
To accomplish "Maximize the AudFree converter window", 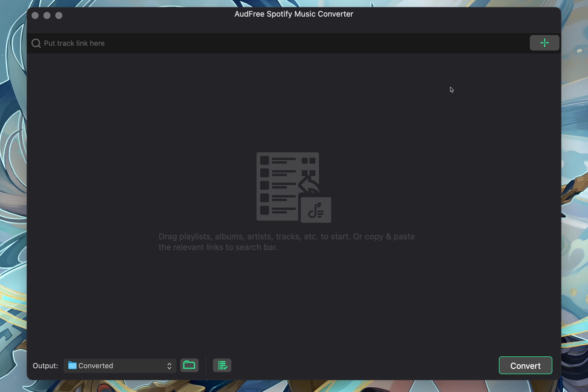I will pyautogui.click(x=59, y=15).
